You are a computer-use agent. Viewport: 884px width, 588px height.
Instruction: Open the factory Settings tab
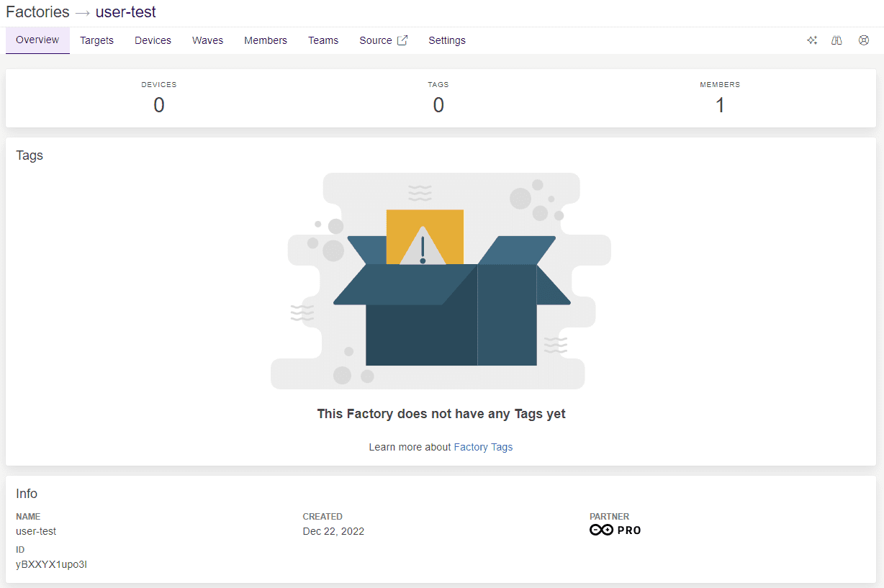[x=447, y=40]
